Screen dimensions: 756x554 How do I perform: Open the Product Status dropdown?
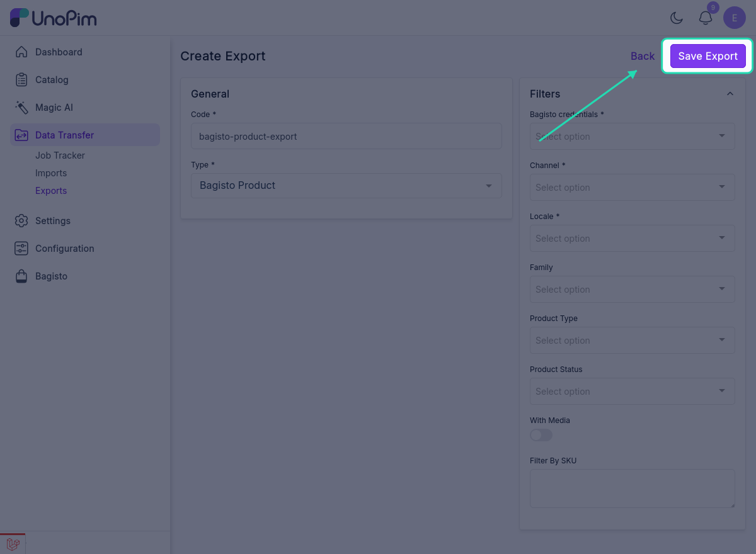click(x=633, y=391)
